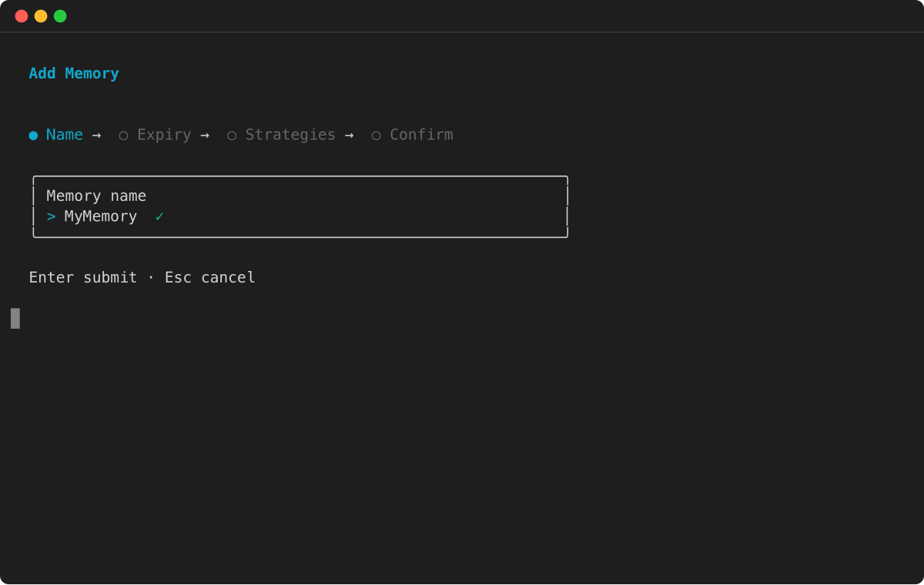Select the Expiry step radio circle
Viewport: 924px width, 585px height.
point(124,134)
